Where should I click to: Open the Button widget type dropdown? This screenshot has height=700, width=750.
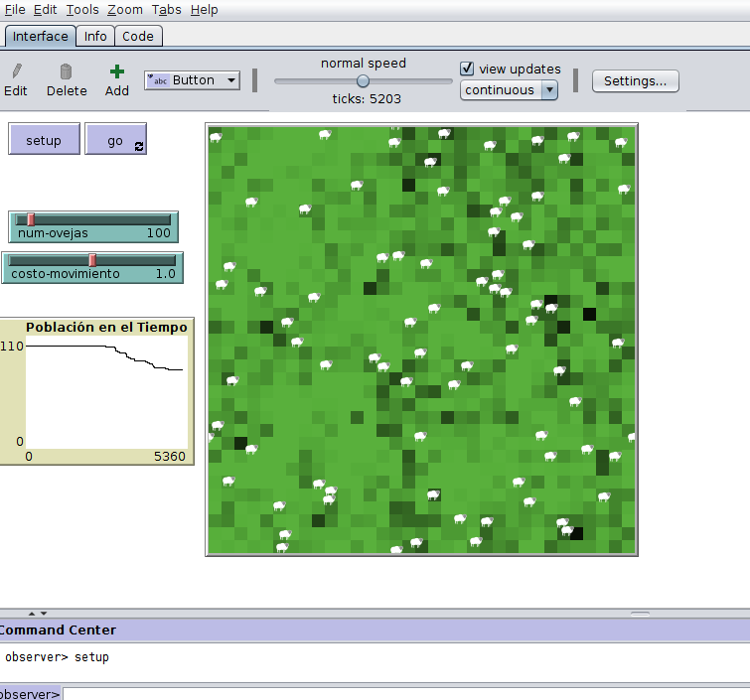click(193, 80)
